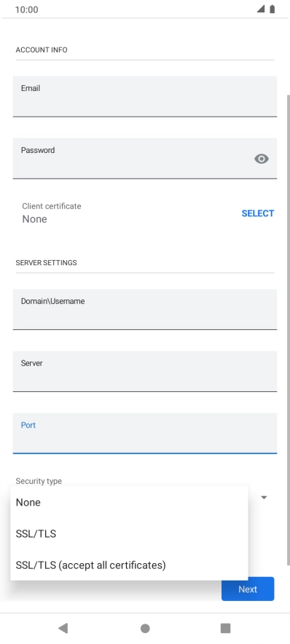290x644 pixels.
Task: Tap the Client certificate None value
Action: 34,219
